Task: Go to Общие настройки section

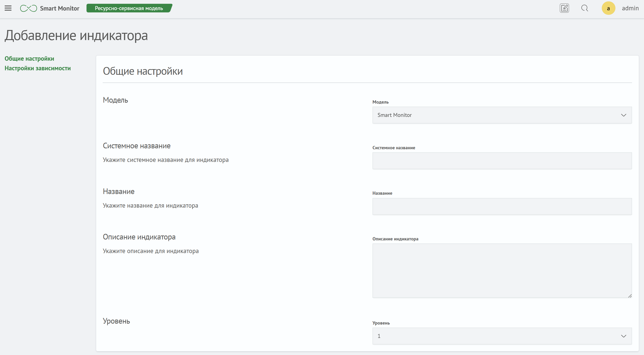Action: click(29, 58)
